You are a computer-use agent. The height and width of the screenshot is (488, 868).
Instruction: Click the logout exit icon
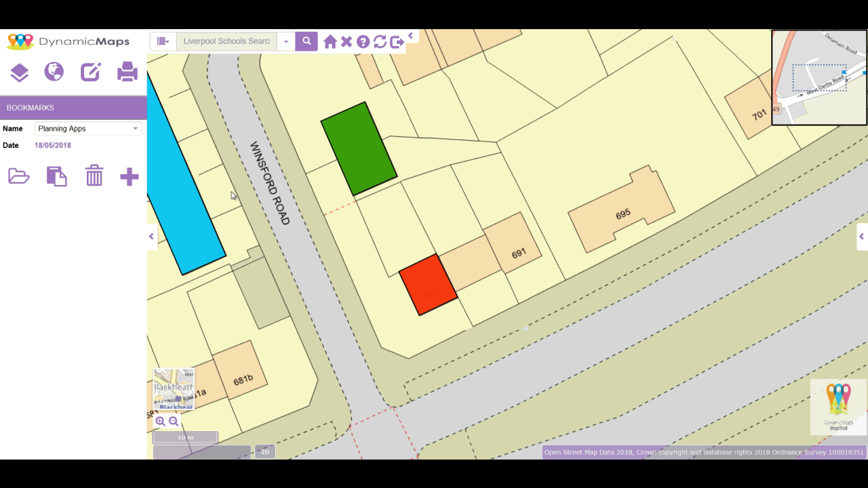397,42
